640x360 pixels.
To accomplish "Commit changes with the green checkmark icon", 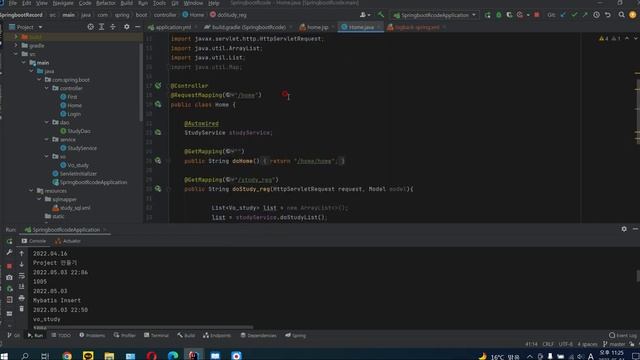I will [x=574, y=15].
